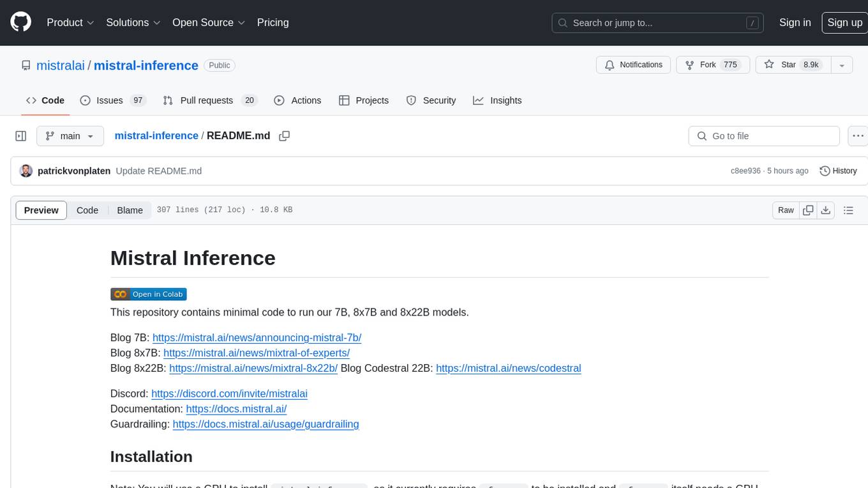Open the mistralai owner profile
Screen dimensions: 868x488
tap(61, 65)
